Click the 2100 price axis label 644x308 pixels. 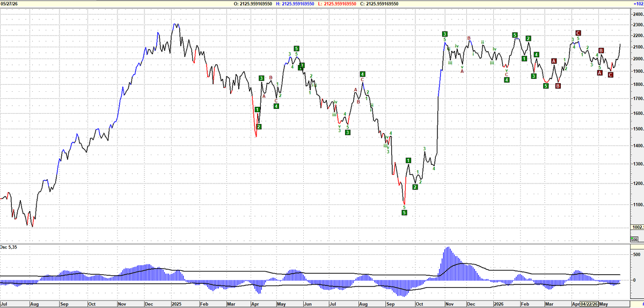[638, 47]
